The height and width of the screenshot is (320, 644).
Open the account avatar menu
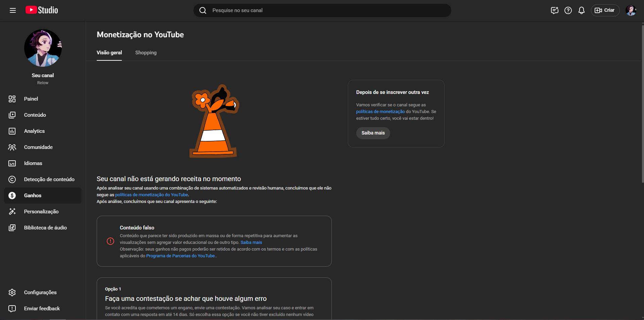pyautogui.click(x=631, y=10)
